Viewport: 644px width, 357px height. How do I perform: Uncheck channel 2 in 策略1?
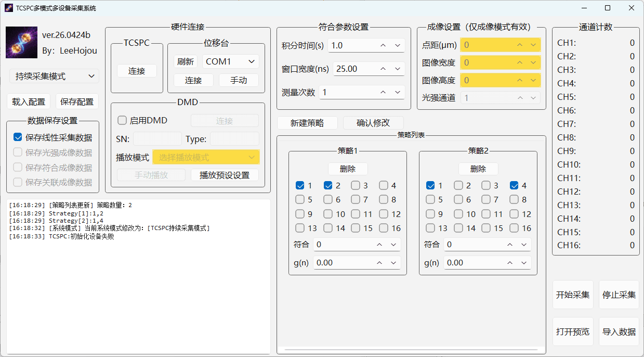click(x=328, y=185)
